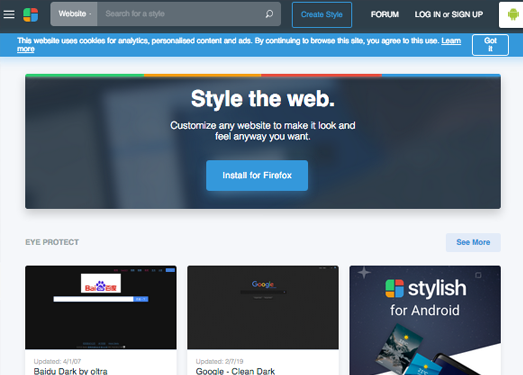This screenshot has width=523, height=375.
Task: Click Install for Firefox button
Action: point(257,175)
